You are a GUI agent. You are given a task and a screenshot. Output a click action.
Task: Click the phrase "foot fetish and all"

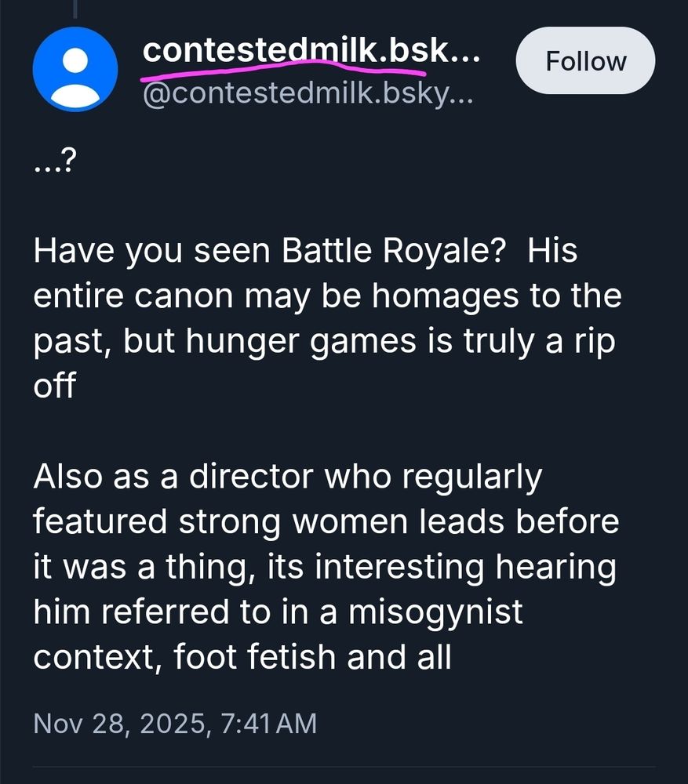(312, 657)
